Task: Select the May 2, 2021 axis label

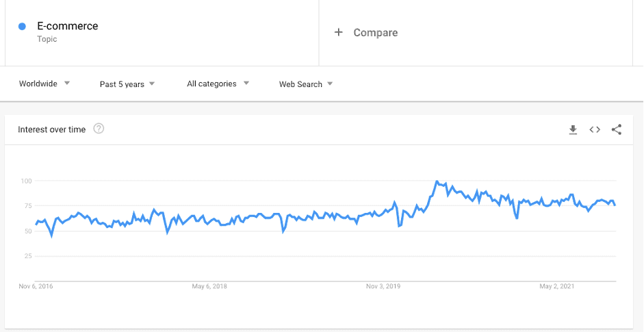Action: (557, 286)
